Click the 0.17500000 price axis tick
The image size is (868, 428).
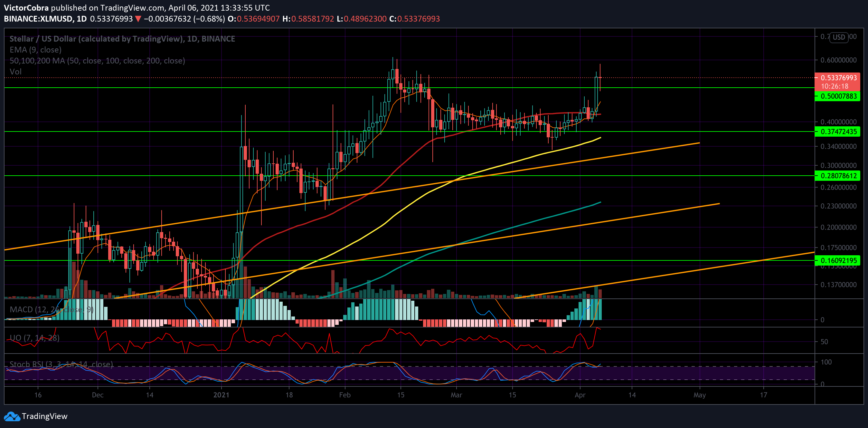[838, 248]
